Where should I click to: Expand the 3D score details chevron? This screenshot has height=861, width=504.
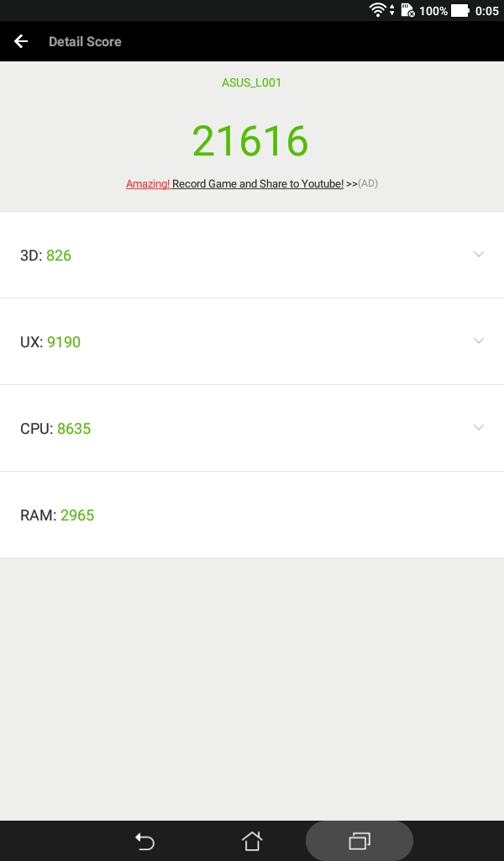coord(479,255)
